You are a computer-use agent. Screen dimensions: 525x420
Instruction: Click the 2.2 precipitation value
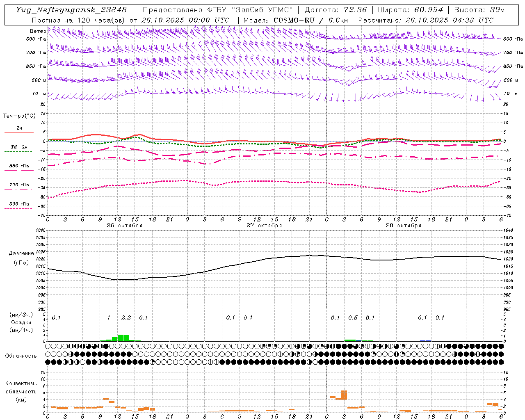[x=126, y=317]
